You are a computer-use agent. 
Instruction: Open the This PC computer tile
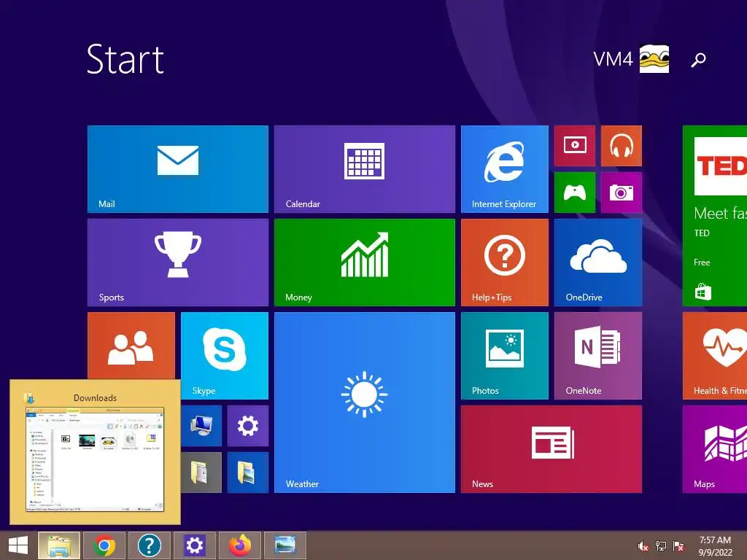tap(201, 426)
